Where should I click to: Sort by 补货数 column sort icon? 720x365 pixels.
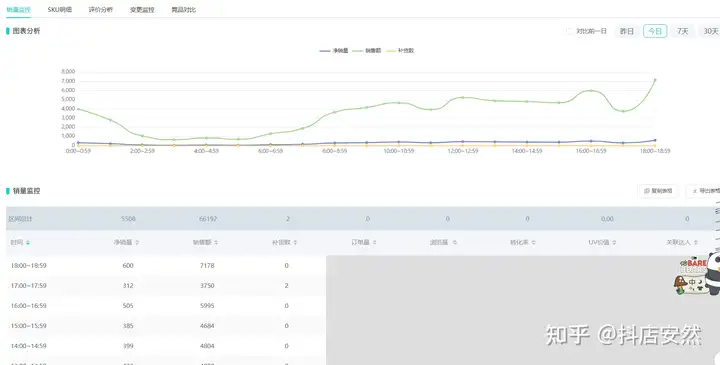tap(295, 242)
